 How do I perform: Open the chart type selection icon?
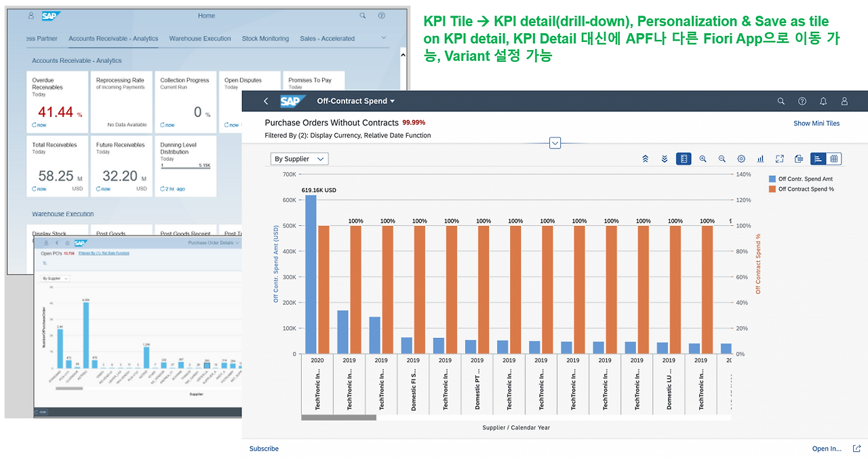coord(759,158)
